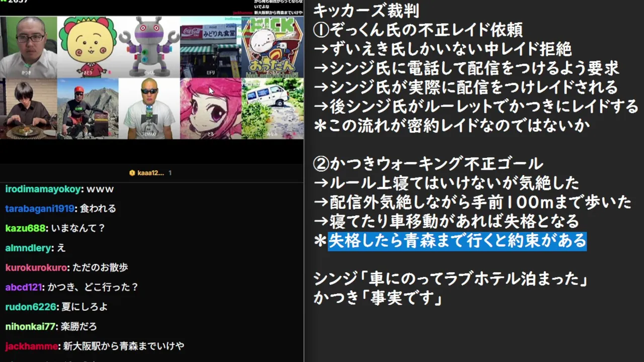
Task: Click the line →シンジ氏が実際に配信をつけレイドされる
Action: point(465,87)
